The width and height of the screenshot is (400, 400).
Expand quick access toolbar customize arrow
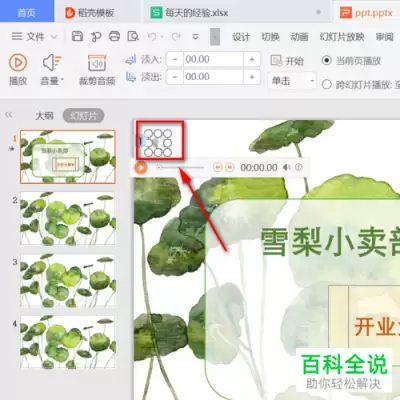195,36
